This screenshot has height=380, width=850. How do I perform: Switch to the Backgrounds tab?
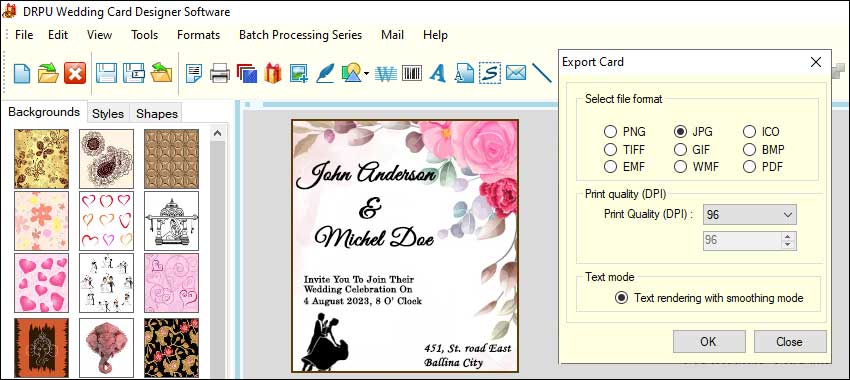tap(44, 112)
